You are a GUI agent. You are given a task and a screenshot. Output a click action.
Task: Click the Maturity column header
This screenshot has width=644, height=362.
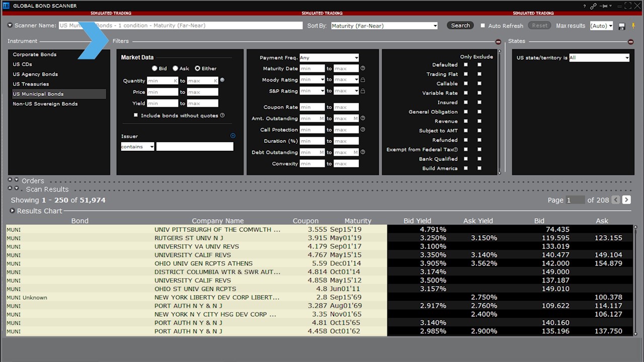point(358,221)
